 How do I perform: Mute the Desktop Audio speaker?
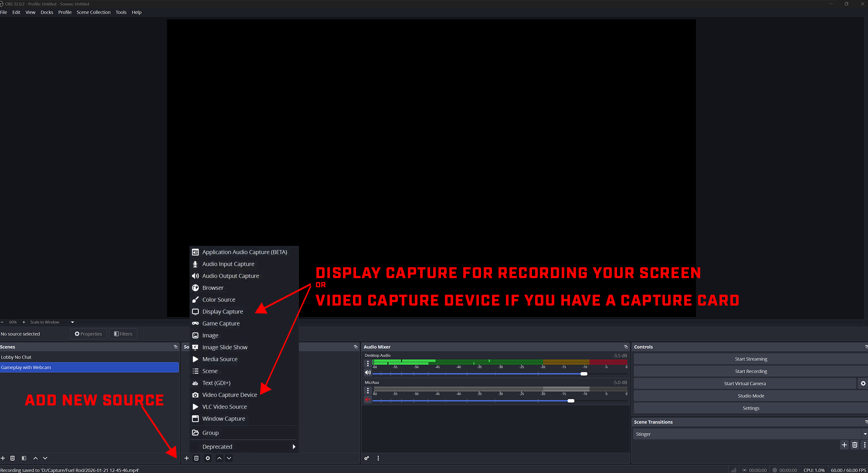(x=368, y=373)
